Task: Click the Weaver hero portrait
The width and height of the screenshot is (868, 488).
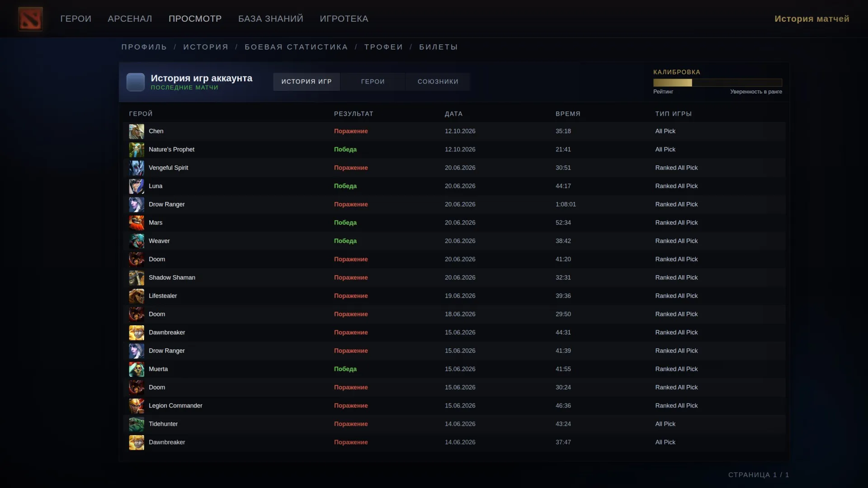Action: (x=137, y=241)
